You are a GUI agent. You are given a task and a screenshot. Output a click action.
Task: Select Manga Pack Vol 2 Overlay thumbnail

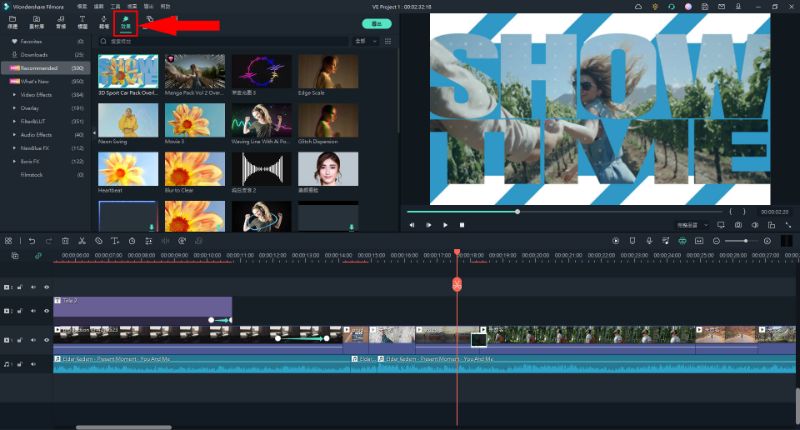click(x=195, y=71)
